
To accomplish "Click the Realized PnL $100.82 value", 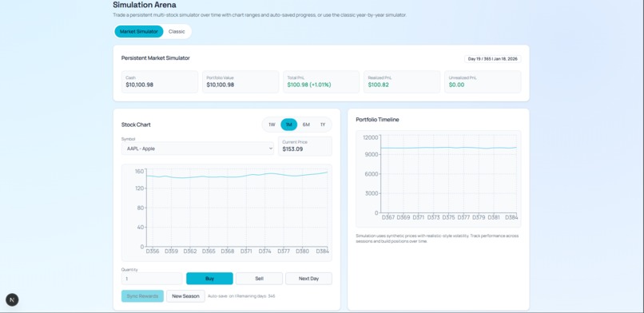I will pyautogui.click(x=378, y=85).
